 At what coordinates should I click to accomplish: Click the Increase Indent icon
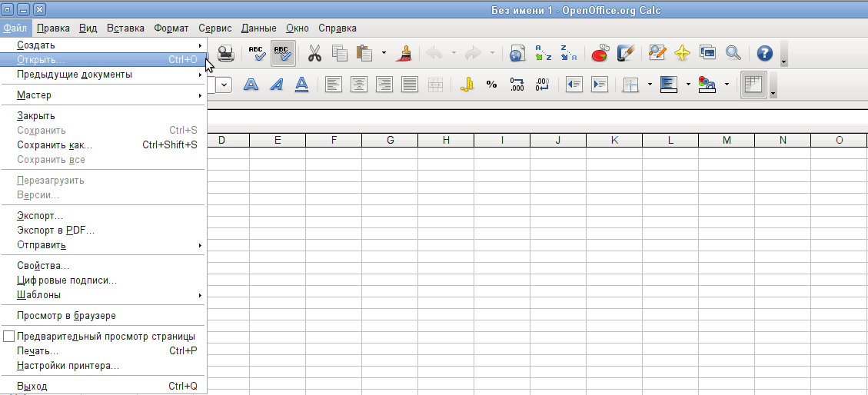[x=600, y=85]
